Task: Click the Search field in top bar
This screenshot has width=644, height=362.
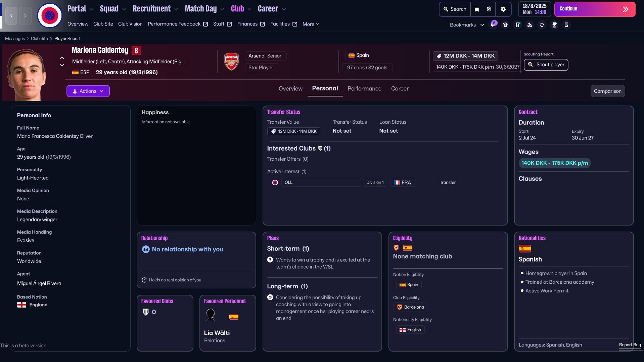Action: point(455,9)
